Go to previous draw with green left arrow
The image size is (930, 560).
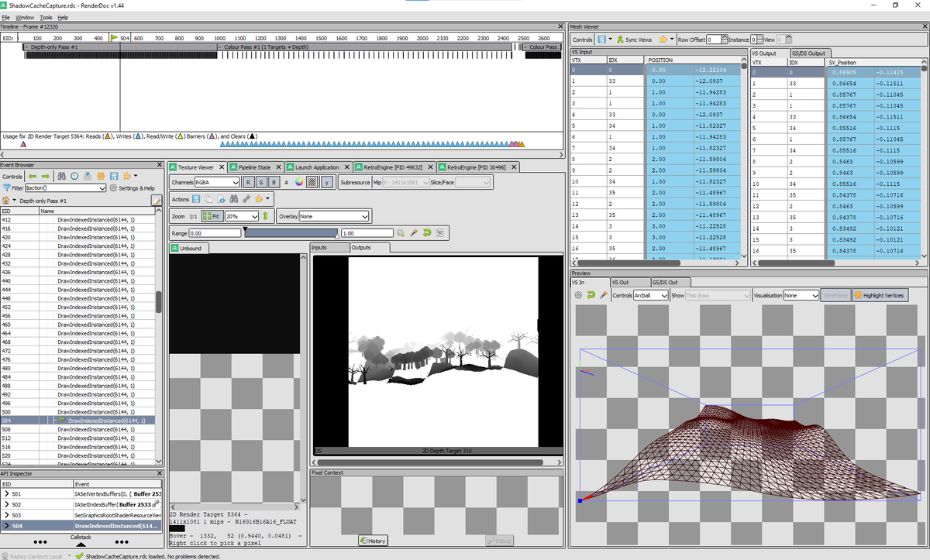tap(33, 176)
